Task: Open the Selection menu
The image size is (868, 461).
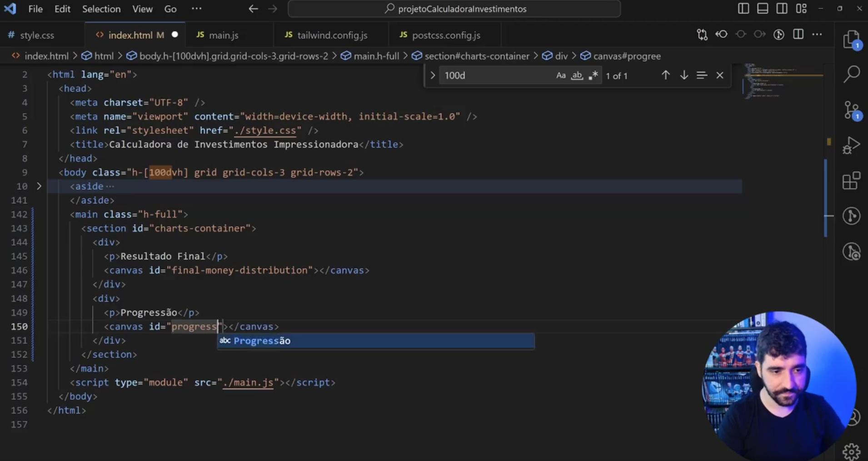Action: (x=101, y=9)
